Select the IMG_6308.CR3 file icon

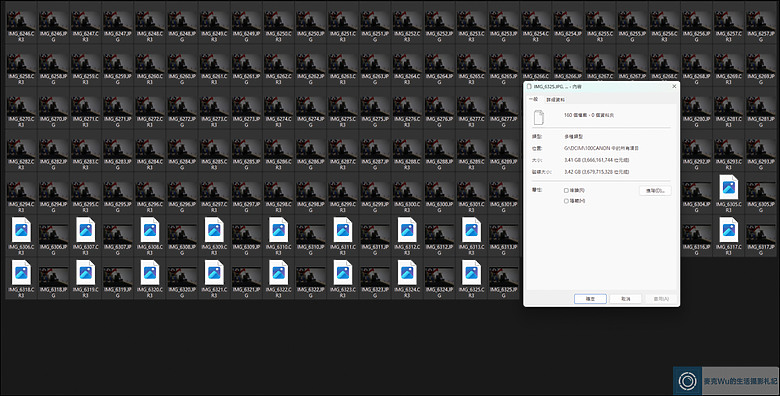point(150,230)
